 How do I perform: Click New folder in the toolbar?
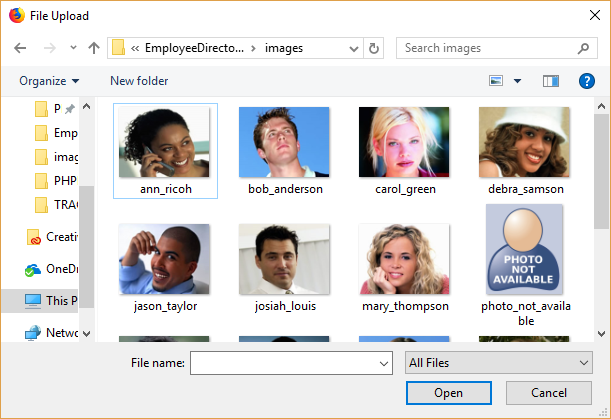tap(139, 81)
